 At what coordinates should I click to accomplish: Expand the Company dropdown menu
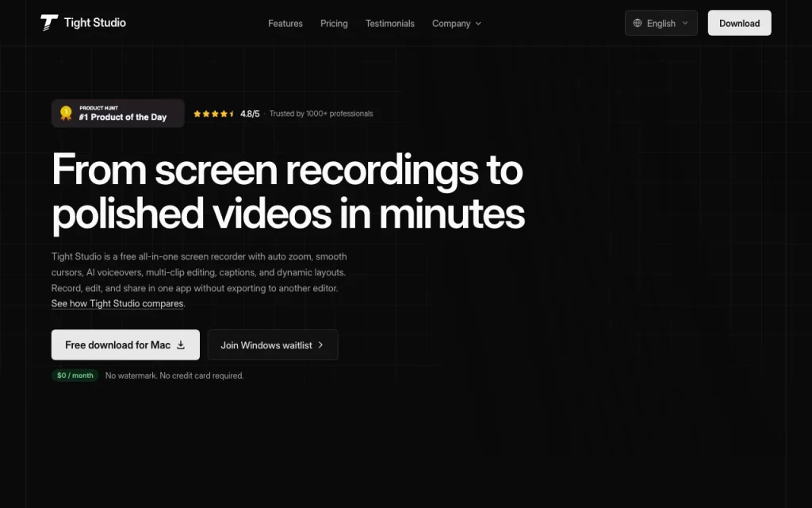457,23
